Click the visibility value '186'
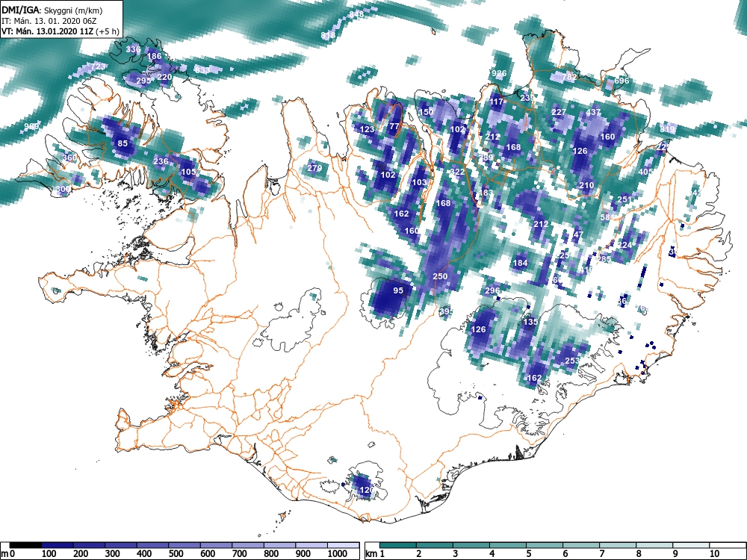 (155, 56)
